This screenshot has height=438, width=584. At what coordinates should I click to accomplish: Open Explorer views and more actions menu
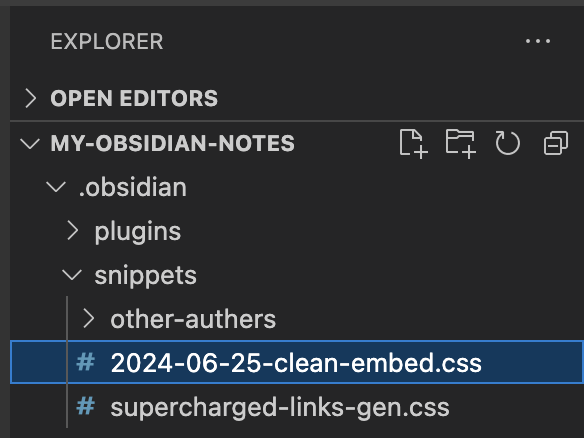538,41
